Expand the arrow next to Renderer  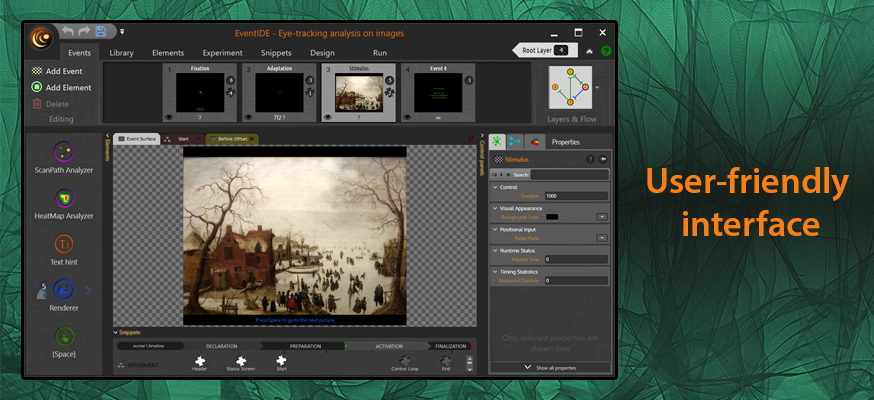click(x=88, y=290)
